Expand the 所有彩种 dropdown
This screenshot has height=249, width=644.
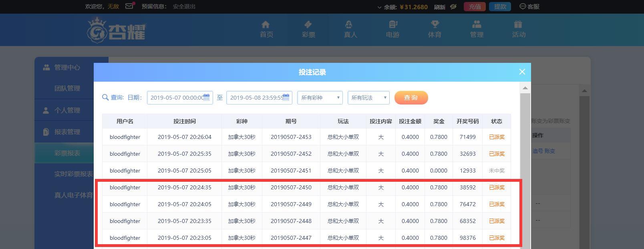click(320, 98)
